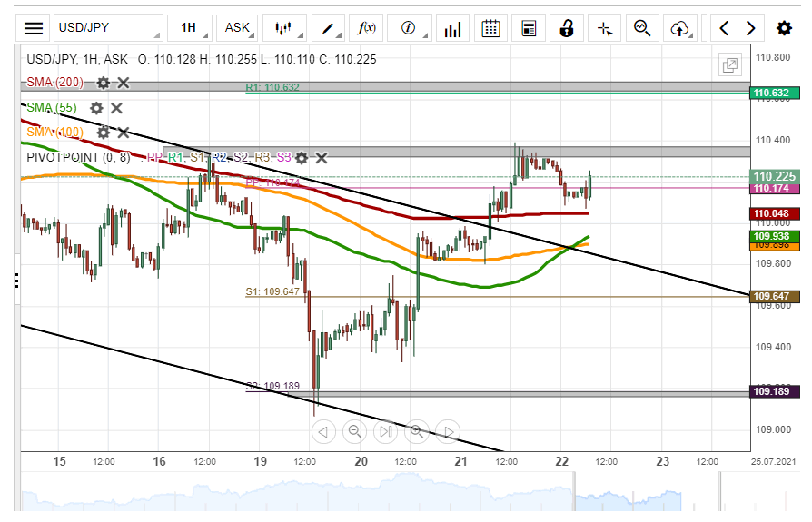The height and width of the screenshot is (522, 812).
Task: Open SMA (200) settings gear
Action: [104, 83]
